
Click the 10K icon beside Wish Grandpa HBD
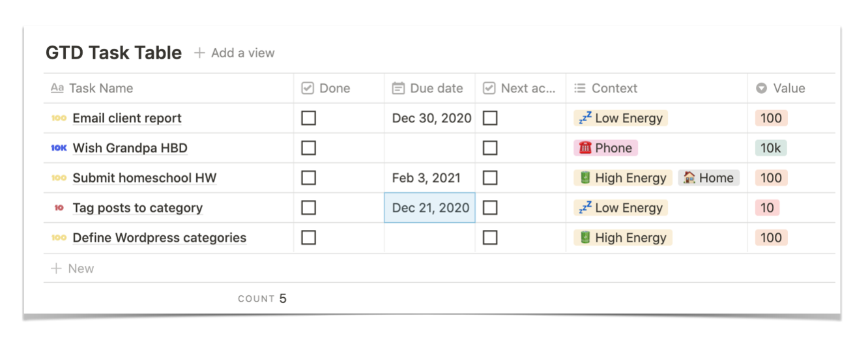pyautogui.click(x=59, y=148)
